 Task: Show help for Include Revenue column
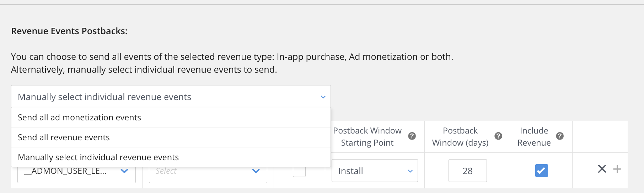pyautogui.click(x=560, y=136)
